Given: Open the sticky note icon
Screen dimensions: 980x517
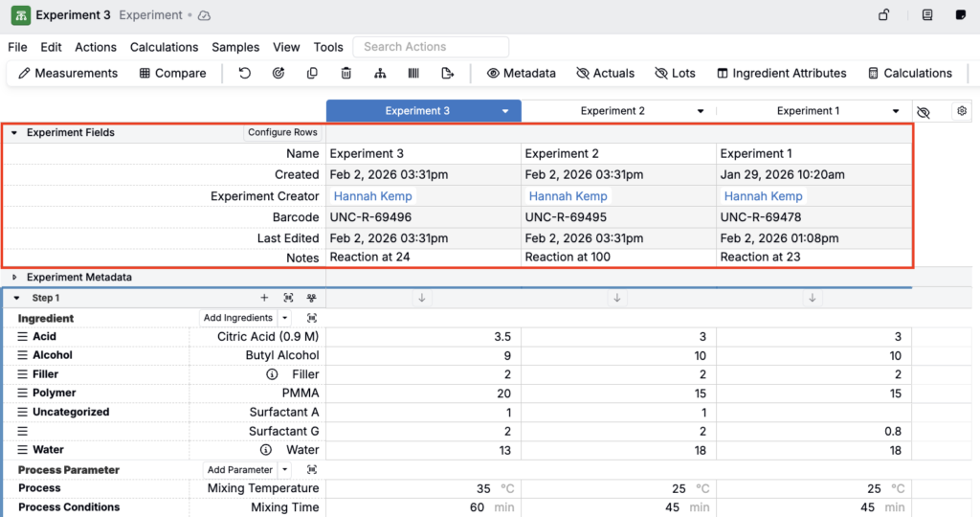Looking at the screenshot, I should click(x=961, y=15).
